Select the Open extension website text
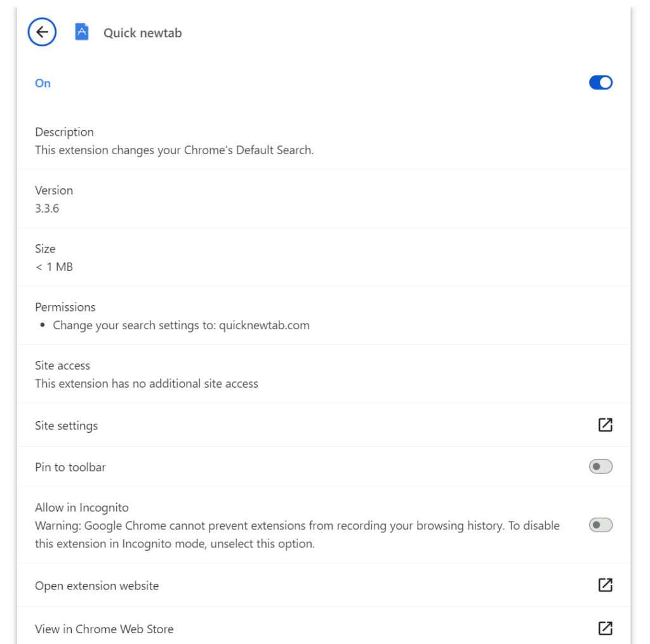 click(x=97, y=586)
